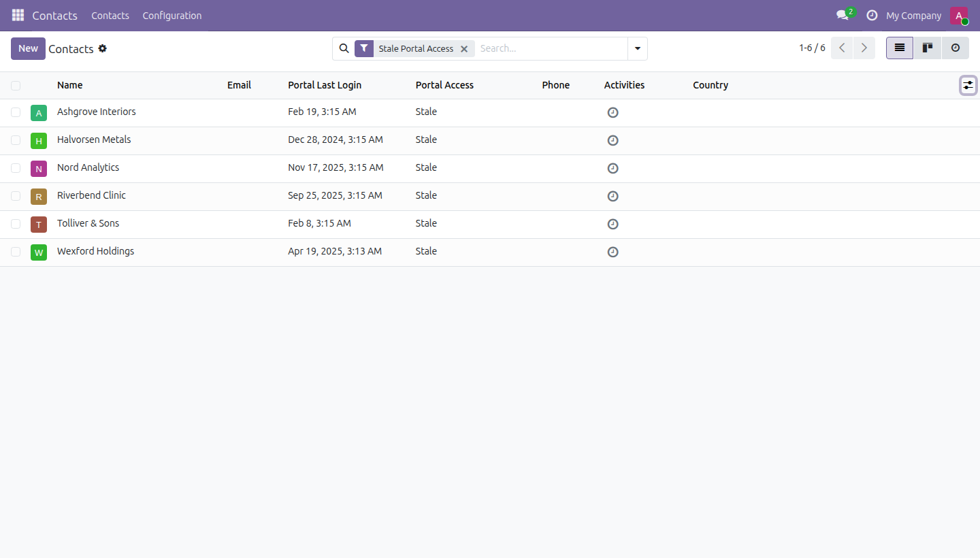Sort by the Phone column header
The image size is (980, 558).
556,85
